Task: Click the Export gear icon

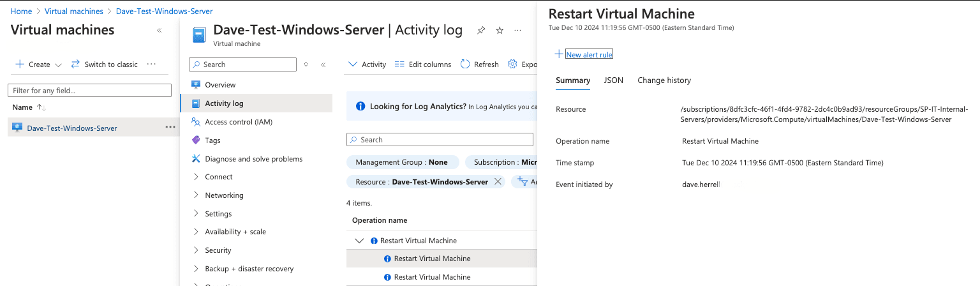Action: (512, 64)
